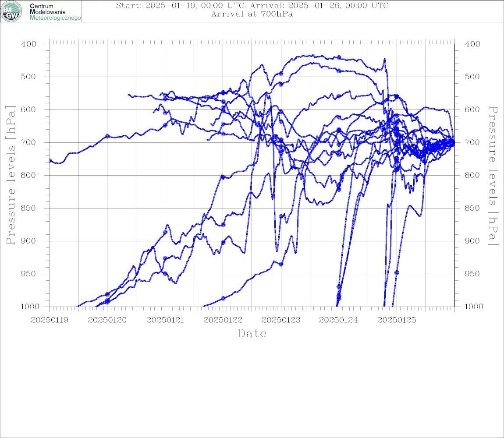Click the right axis 950 label
Viewport: 504px width, 438px height.
[x=472, y=274]
